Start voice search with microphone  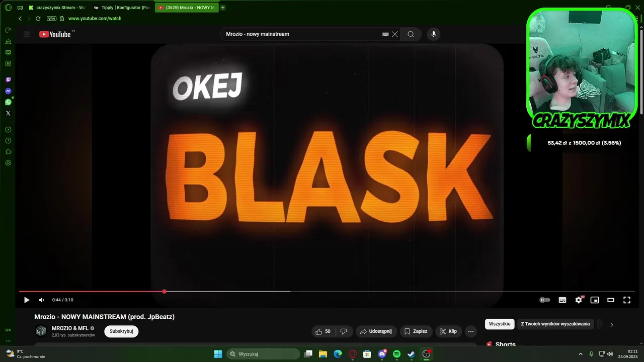coord(434,34)
